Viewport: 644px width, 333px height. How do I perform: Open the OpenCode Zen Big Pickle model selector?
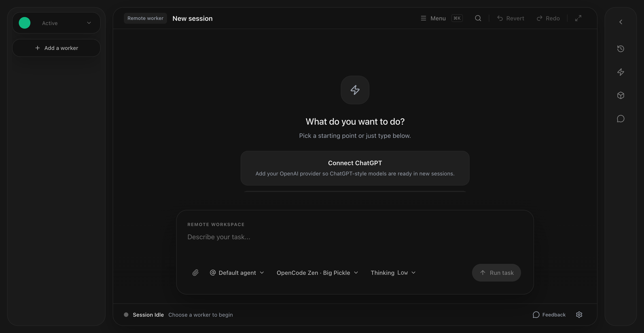click(317, 272)
